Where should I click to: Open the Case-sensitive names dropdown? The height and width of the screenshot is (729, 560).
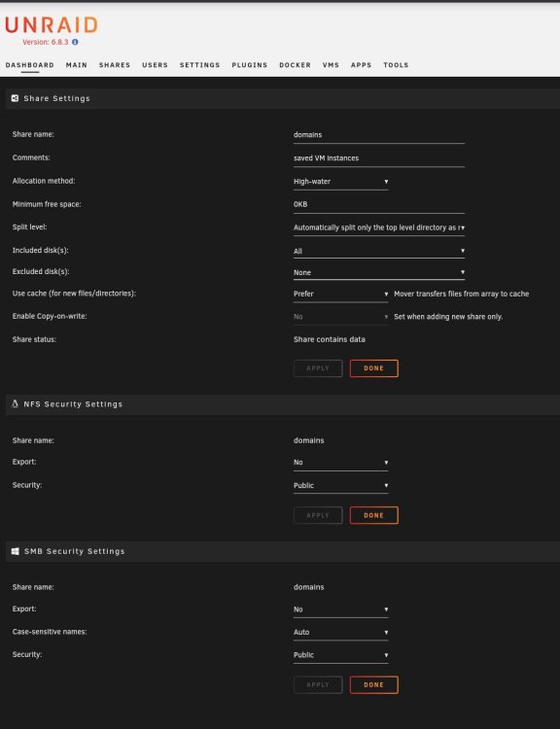[340, 633]
